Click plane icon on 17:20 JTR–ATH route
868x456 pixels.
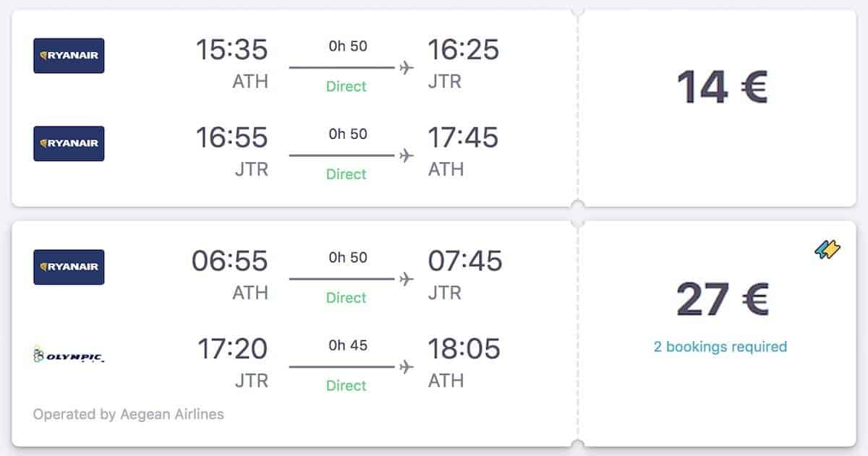click(x=407, y=367)
